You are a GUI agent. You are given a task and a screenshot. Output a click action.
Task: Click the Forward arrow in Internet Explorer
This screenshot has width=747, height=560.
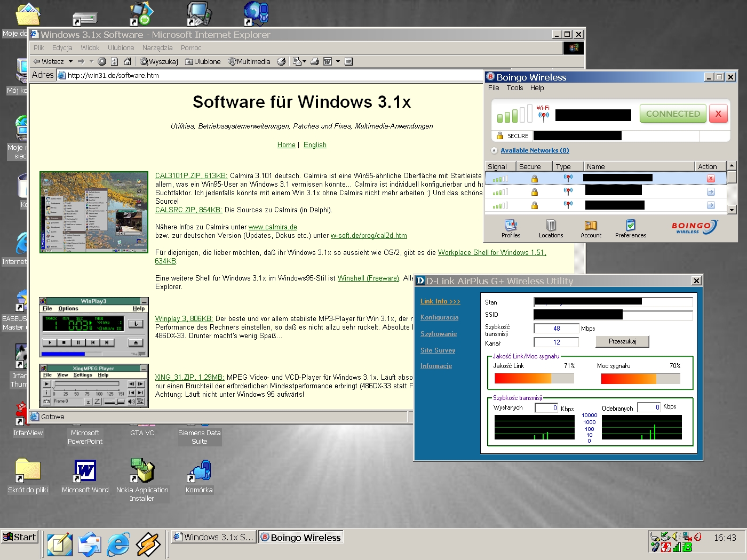tap(81, 61)
